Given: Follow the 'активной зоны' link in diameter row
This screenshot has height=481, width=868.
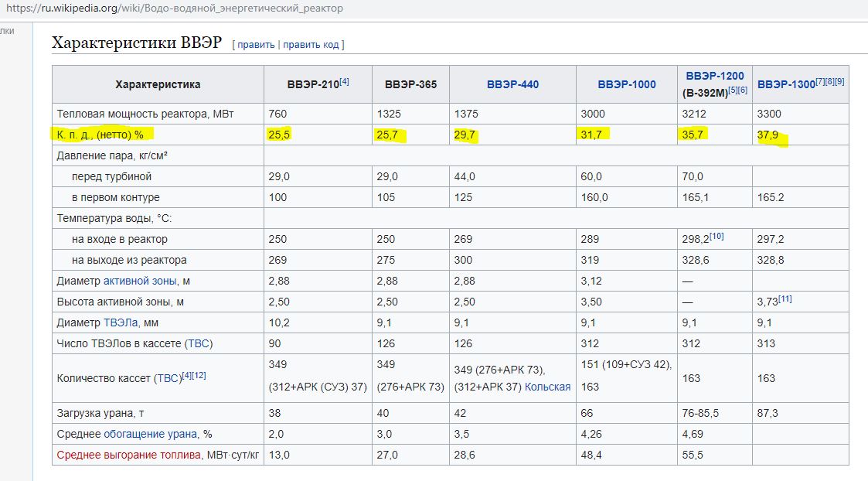Looking at the screenshot, I should click(139, 281).
